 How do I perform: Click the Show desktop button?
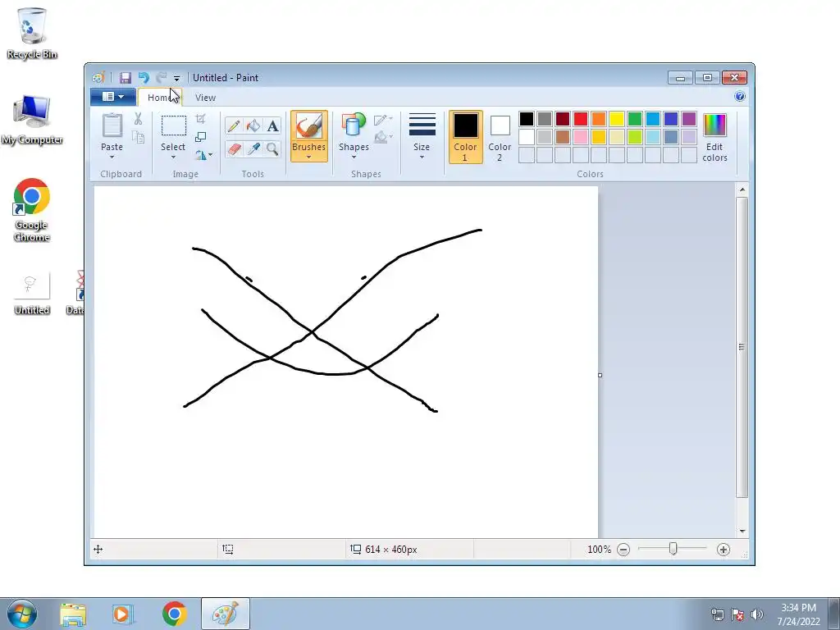click(834, 614)
